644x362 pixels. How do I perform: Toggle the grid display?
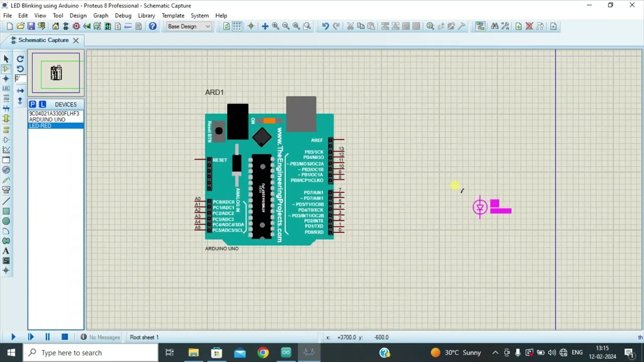point(237,26)
